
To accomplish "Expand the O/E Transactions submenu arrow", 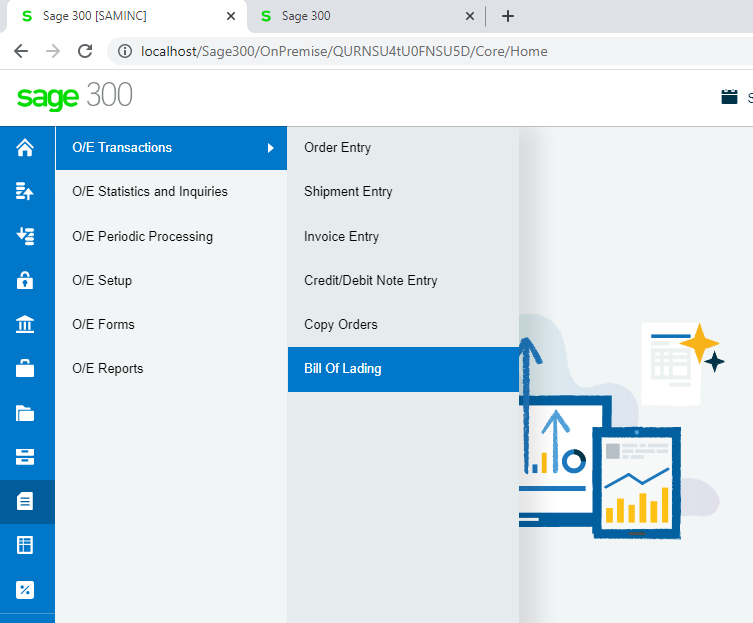I will 270,148.
